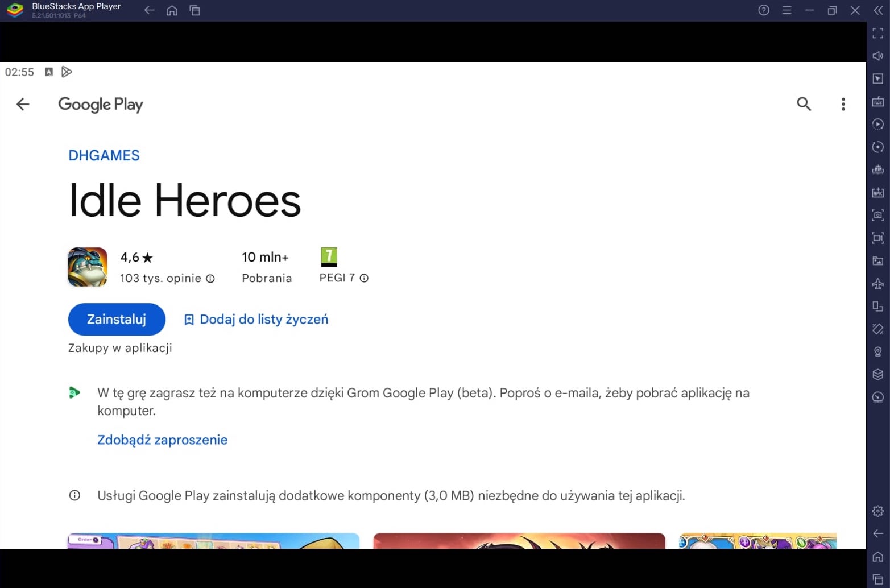Go back with Google Play back arrow

point(23,104)
